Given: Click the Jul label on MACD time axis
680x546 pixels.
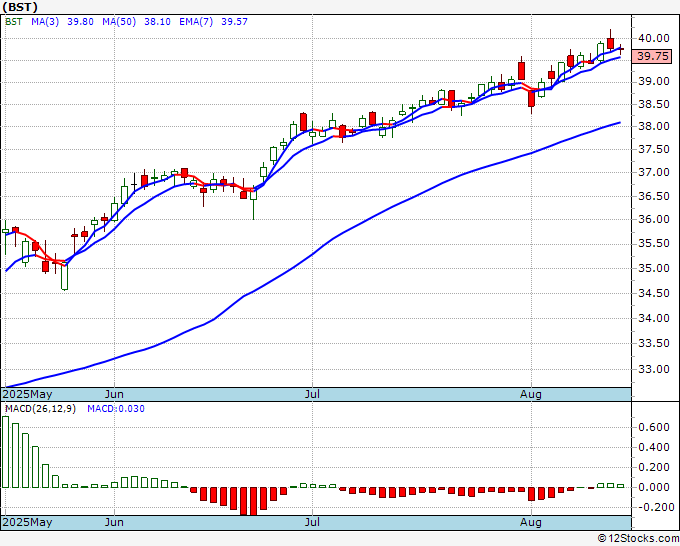Looking at the screenshot, I should (x=312, y=522).
